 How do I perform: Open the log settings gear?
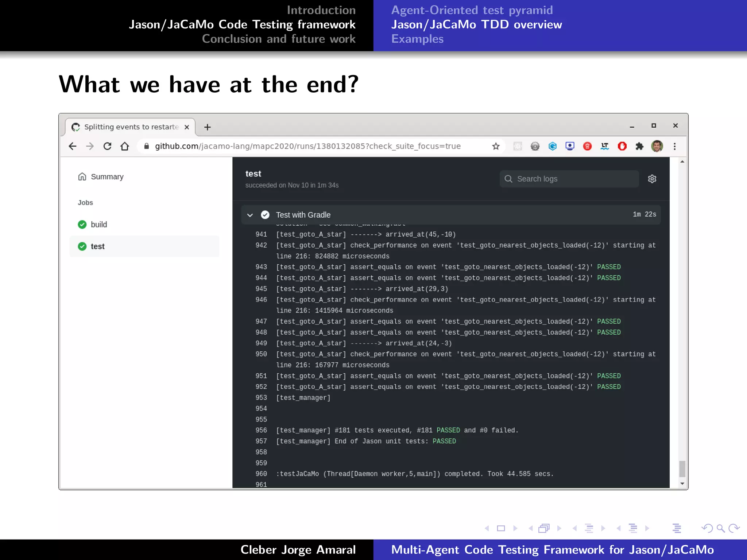tap(652, 179)
